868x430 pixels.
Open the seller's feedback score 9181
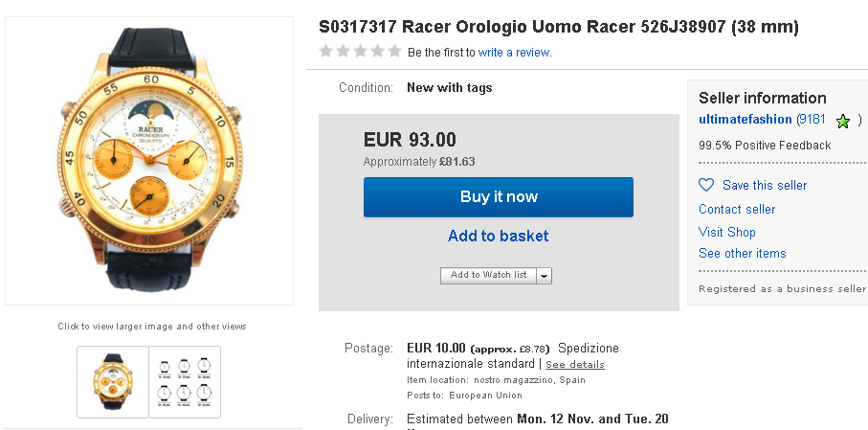pyautogui.click(x=812, y=120)
